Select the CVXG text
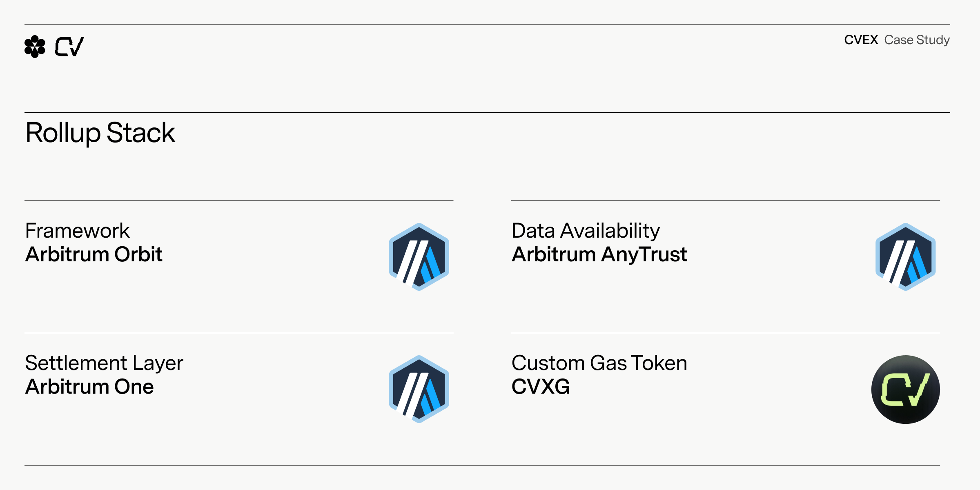The image size is (980, 490). click(541, 387)
